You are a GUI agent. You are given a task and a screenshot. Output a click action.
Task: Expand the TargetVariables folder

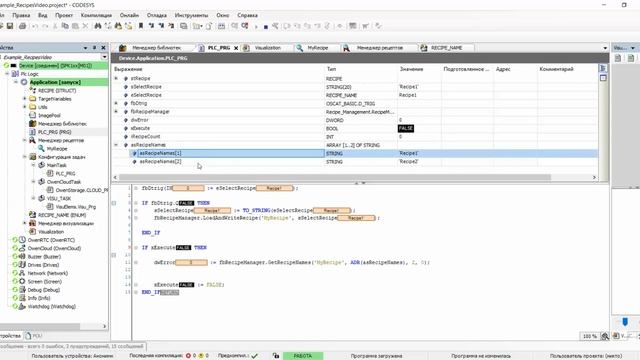tap(24, 99)
